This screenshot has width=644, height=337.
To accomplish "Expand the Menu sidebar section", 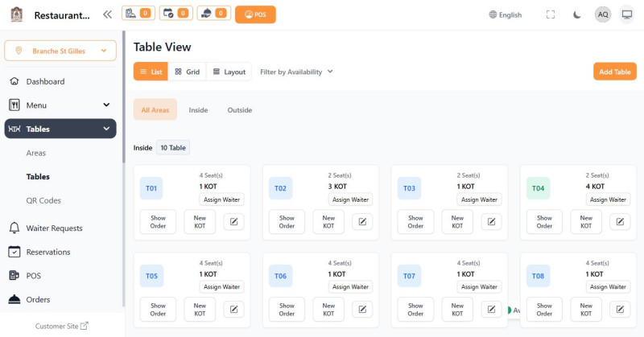I will (60, 105).
